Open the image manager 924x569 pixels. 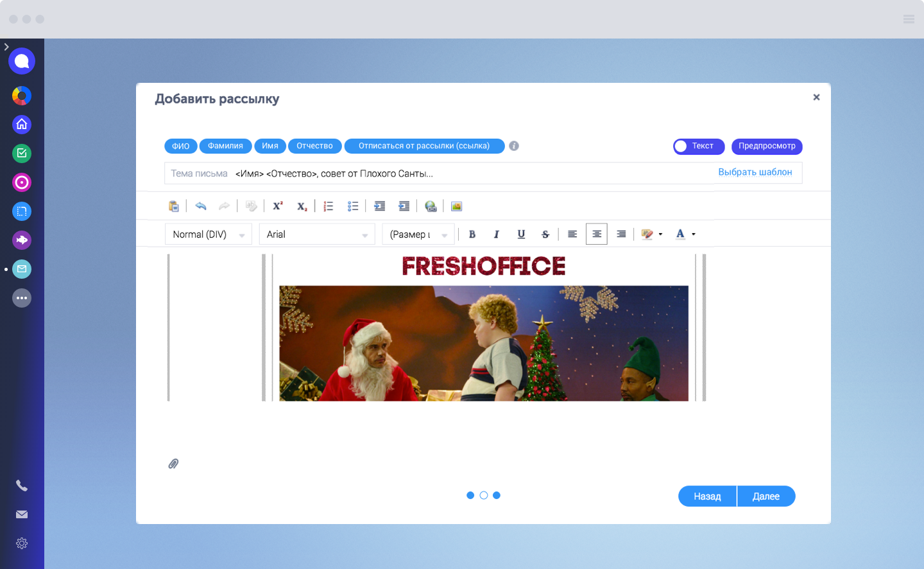pyautogui.click(x=456, y=206)
